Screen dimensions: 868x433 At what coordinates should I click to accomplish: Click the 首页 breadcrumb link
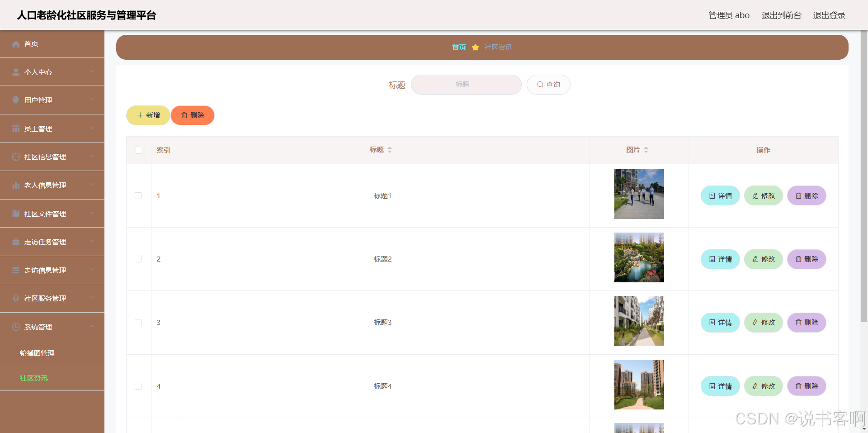459,48
